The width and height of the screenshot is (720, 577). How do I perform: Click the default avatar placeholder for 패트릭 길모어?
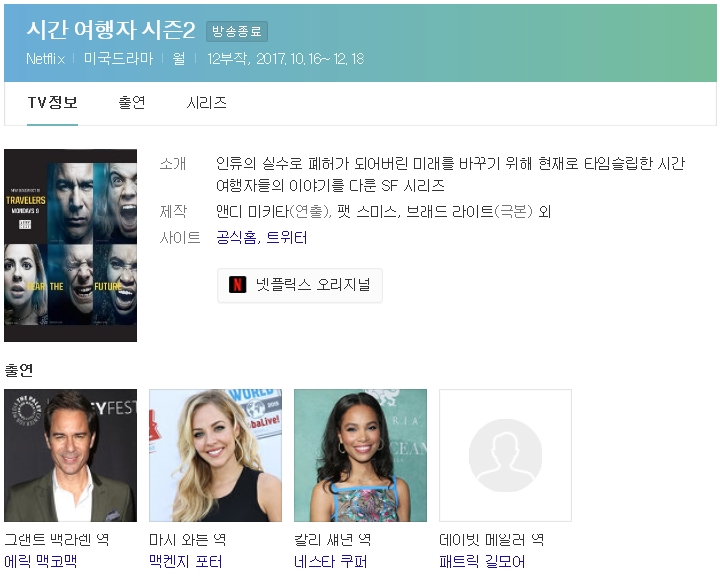(505, 455)
